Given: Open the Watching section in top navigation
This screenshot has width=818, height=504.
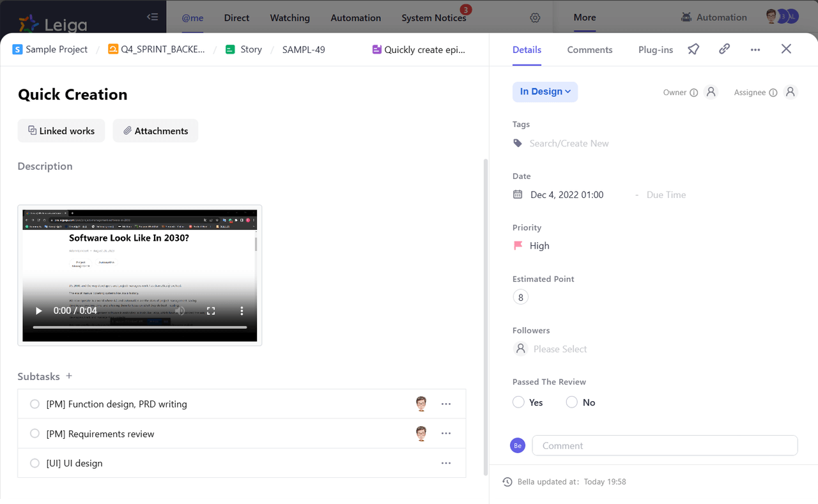Looking at the screenshot, I should click(289, 18).
